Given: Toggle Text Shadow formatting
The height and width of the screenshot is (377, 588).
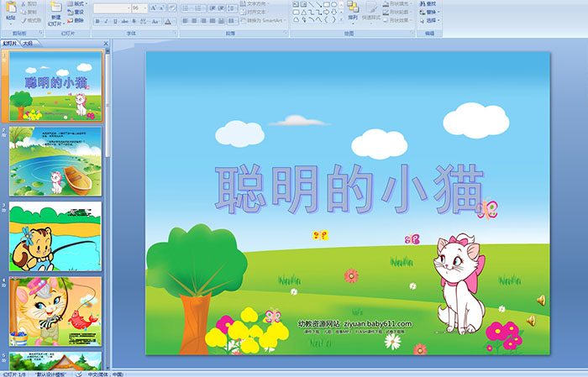Looking at the screenshot, I should pos(134,21).
